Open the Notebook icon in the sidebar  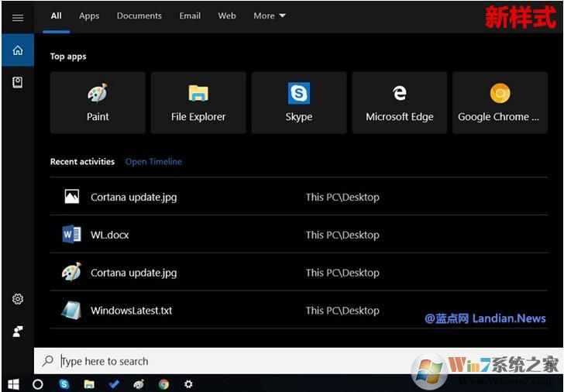pyautogui.click(x=17, y=82)
